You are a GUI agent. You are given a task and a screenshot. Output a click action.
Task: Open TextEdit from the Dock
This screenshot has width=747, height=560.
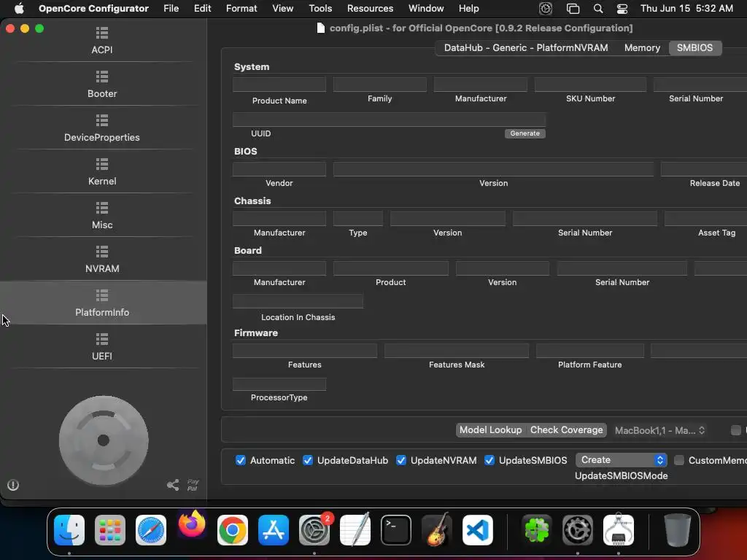coord(355,530)
